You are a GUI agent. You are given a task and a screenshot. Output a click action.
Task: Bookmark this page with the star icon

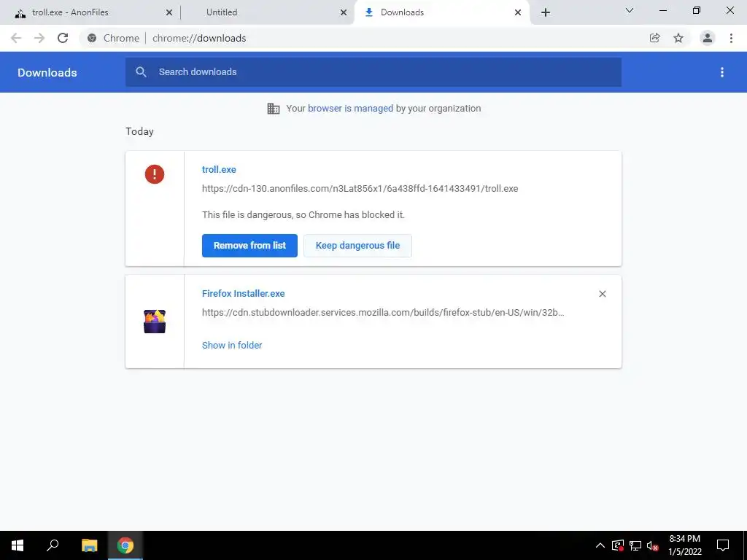point(678,38)
